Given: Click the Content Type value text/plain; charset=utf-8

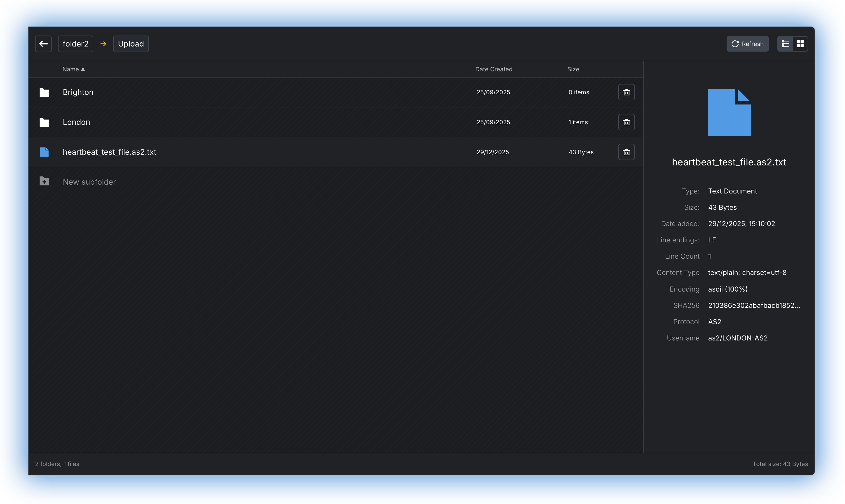Looking at the screenshot, I should (x=747, y=273).
